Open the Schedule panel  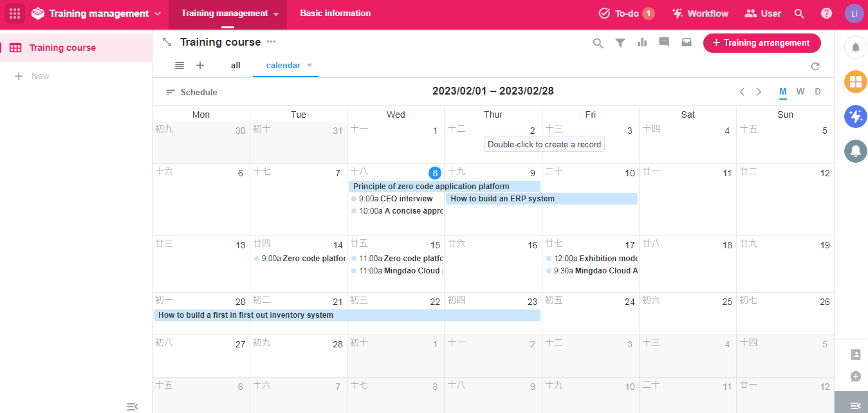(x=192, y=92)
